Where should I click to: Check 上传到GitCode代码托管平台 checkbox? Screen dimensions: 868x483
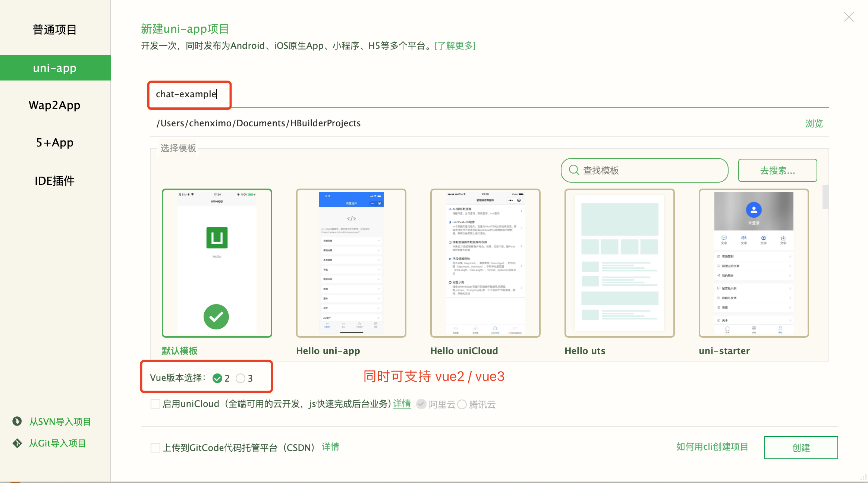(155, 447)
